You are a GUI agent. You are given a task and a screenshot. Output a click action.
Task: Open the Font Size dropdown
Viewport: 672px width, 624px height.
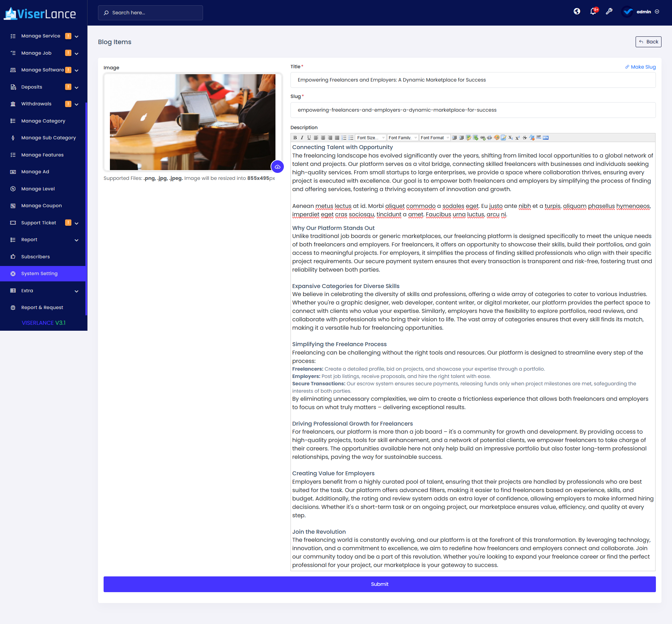[370, 138]
